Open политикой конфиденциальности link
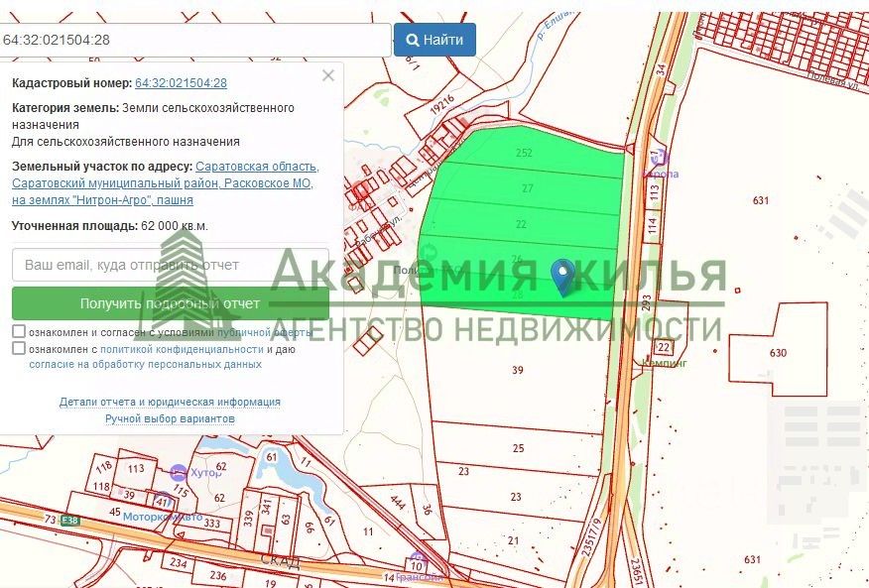This screenshot has width=869, height=588. click(x=182, y=349)
